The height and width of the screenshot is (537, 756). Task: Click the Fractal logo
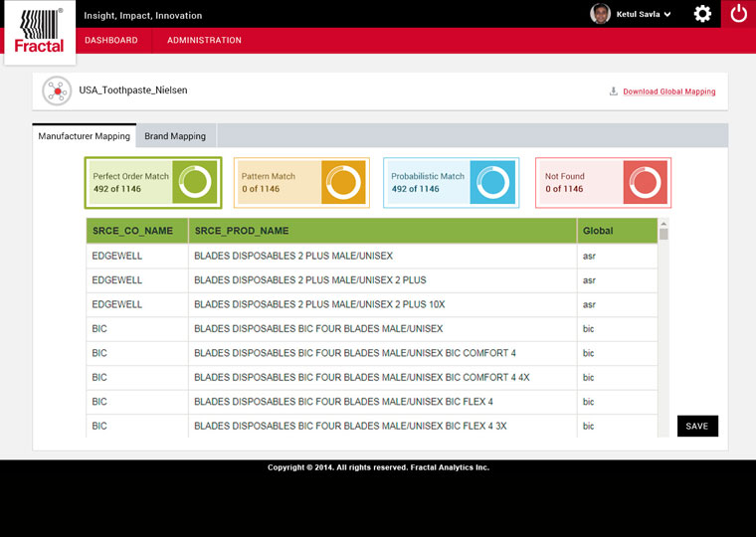tap(40, 32)
